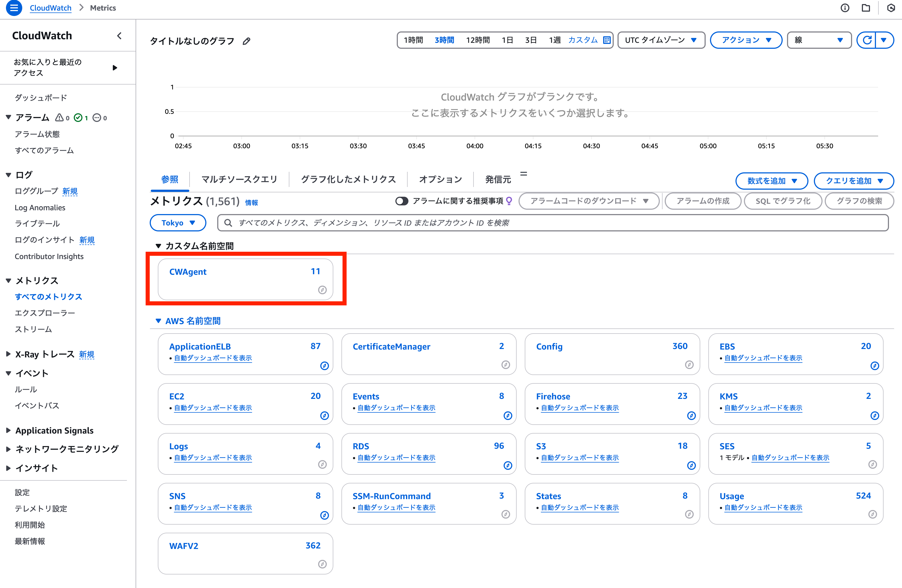Collapse the CloudWatch sidebar with the chevron
The width and height of the screenshot is (902, 588).
[x=119, y=36]
